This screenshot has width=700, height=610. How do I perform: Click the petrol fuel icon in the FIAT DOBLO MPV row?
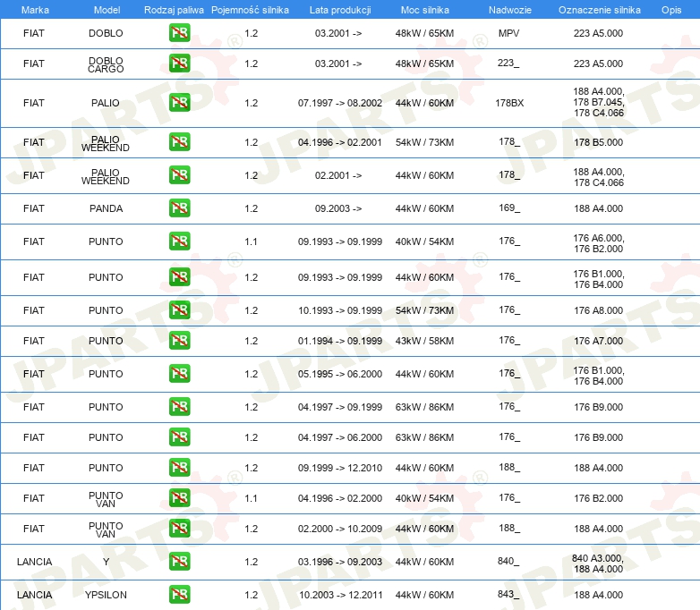[x=179, y=33]
